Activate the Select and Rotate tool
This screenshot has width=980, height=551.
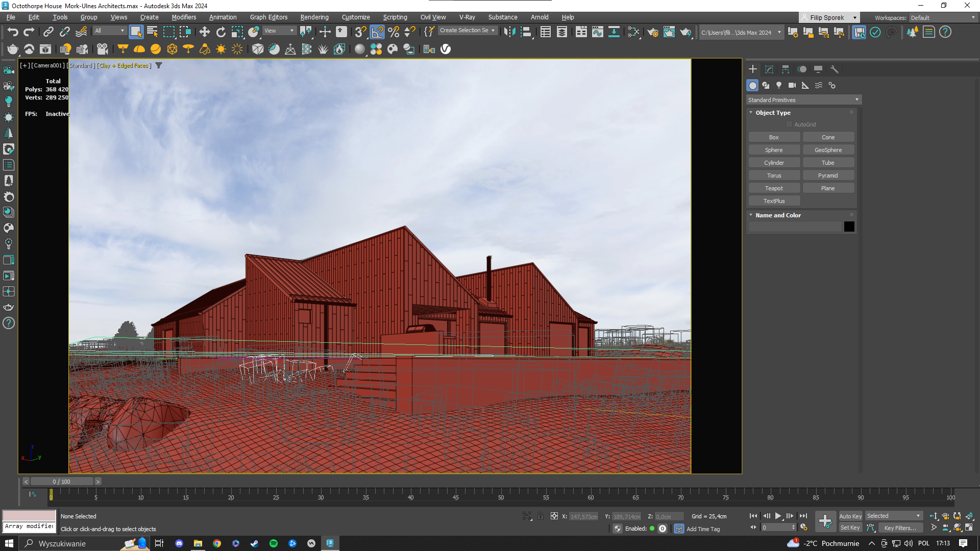coord(220,32)
